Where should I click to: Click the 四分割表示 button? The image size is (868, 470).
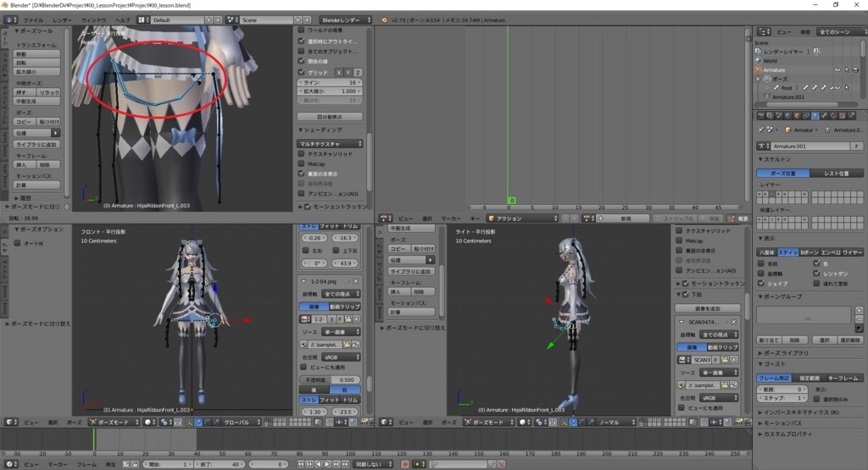tap(330, 116)
